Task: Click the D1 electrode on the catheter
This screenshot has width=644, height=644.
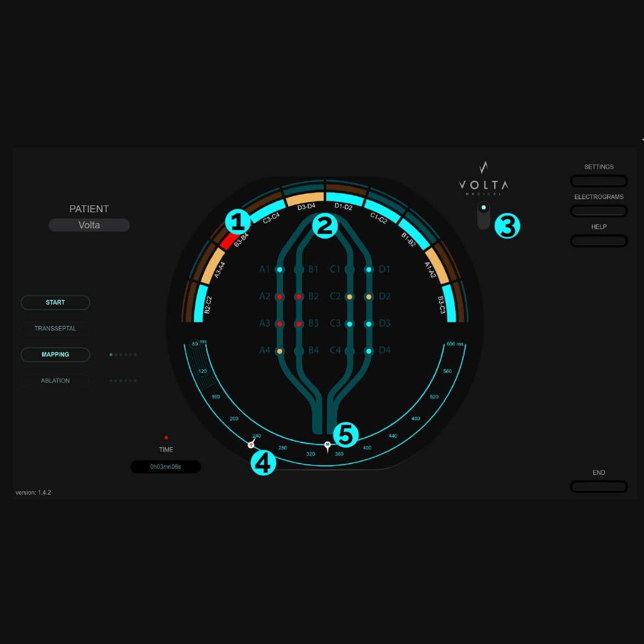Action: 369,269
